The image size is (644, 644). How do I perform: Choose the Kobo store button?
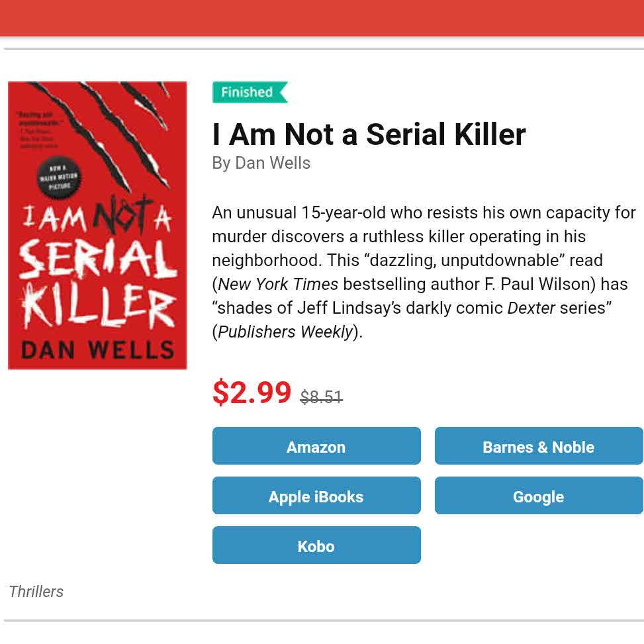(316, 545)
